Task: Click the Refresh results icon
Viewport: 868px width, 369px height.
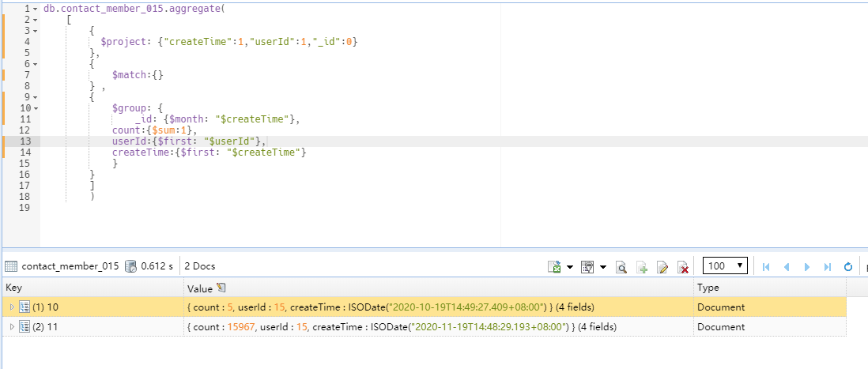Action: pyautogui.click(x=848, y=267)
